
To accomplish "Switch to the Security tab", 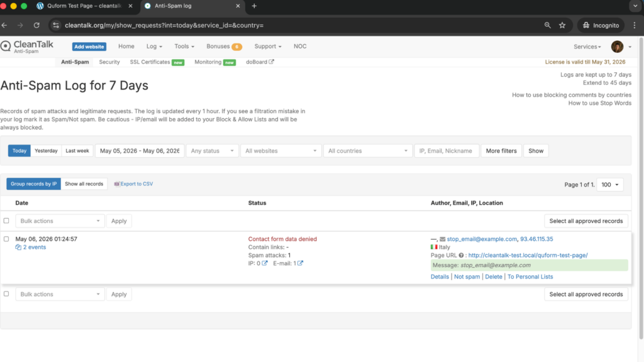I will click(109, 62).
